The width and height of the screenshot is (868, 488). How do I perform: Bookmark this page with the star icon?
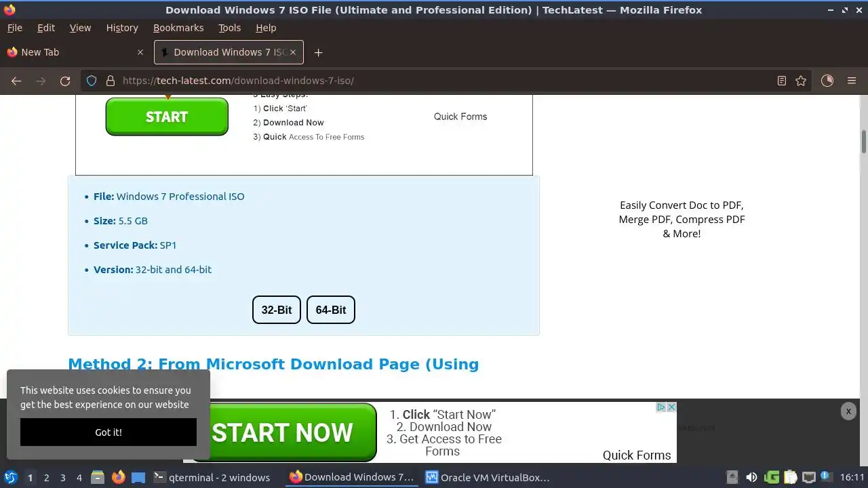pyautogui.click(x=801, y=81)
